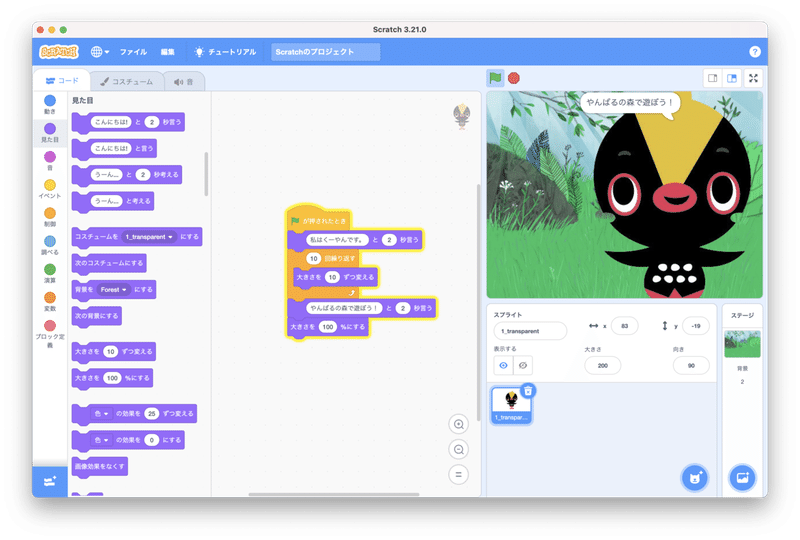Switch to the 音 sounds tab

tap(184, 82)
